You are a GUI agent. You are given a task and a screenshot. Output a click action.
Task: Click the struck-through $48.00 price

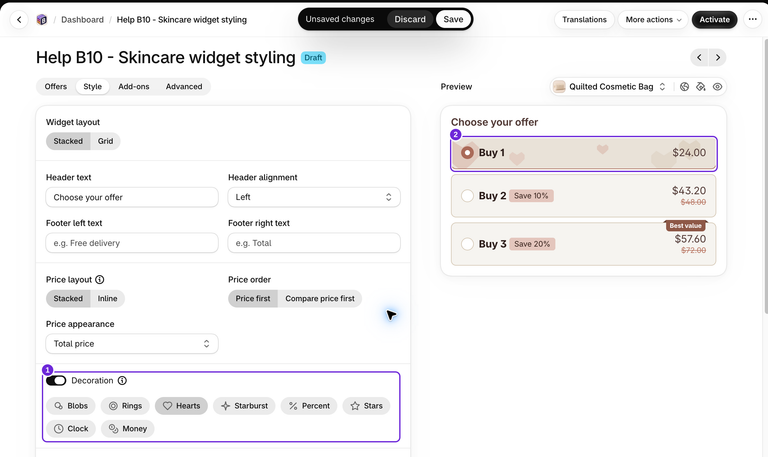(694, 202)
